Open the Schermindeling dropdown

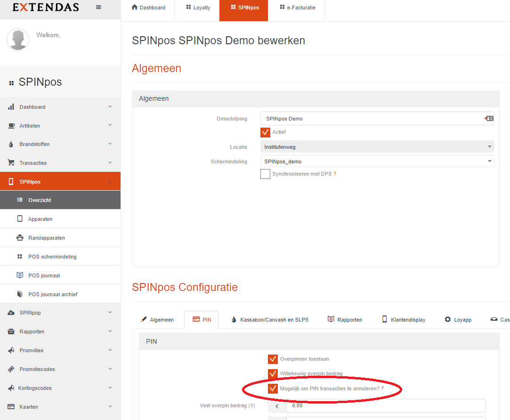[377, 162]
